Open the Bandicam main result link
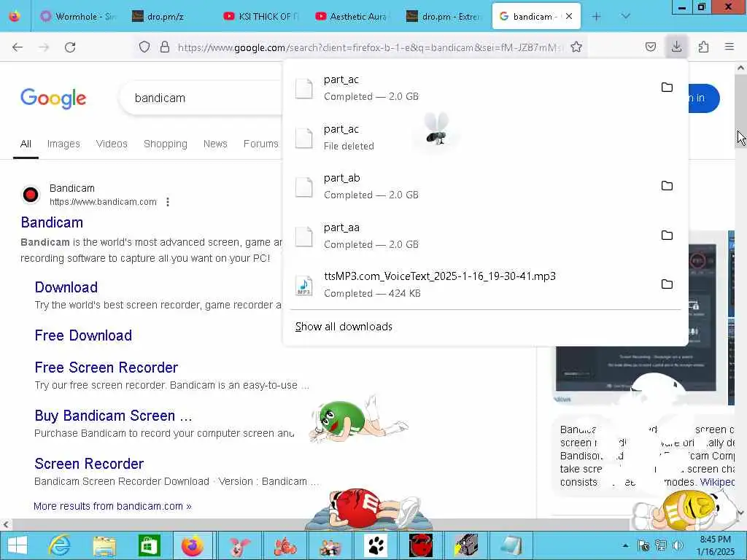The width and height of the screenshot is (747, 560). [x=52, y=222]
